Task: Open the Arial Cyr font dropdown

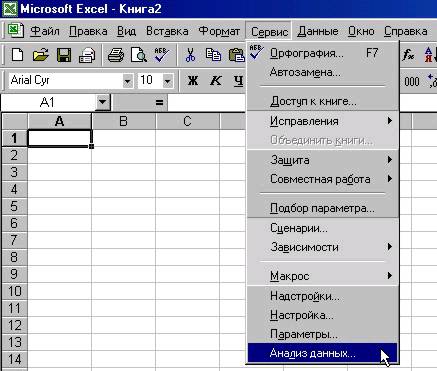Action: [x=127, y=81]
